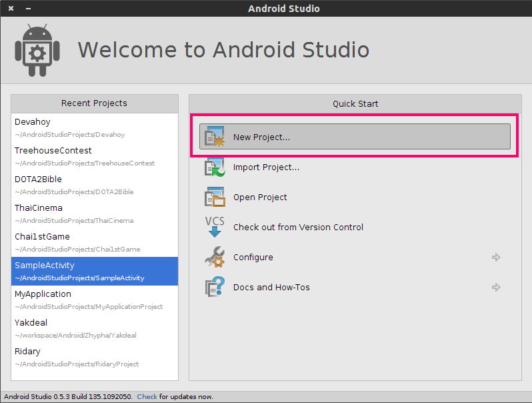Click path ~/AndroidStudioProjects/ThaiCinema
The height and width of the screenshot is (403, 532).
click(x=74, y=221)
